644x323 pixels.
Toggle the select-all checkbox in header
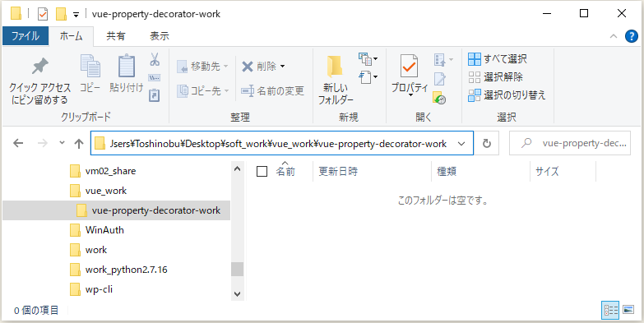point(262,171)
